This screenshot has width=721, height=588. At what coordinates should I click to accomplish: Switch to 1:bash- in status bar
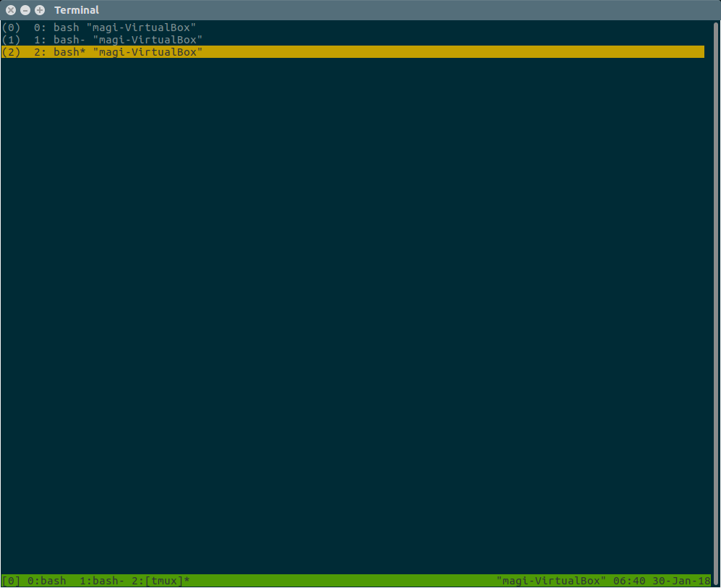tap(103, 581)
